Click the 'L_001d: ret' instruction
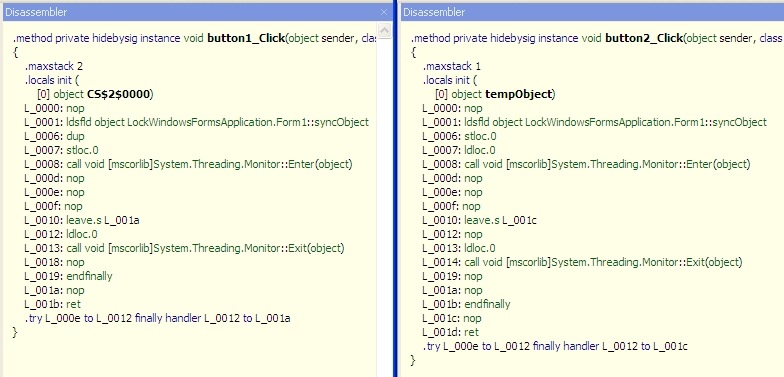 [450, 332]
